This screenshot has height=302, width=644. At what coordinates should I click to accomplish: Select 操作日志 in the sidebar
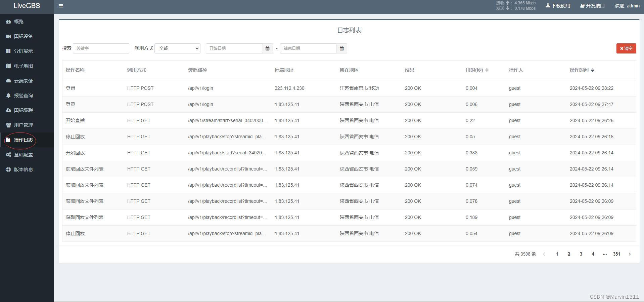coord(27,140)
